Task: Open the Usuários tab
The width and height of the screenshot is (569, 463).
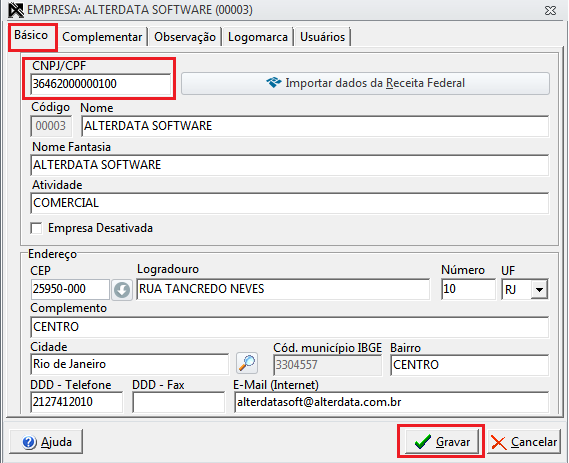Action: tap(322, 37)
